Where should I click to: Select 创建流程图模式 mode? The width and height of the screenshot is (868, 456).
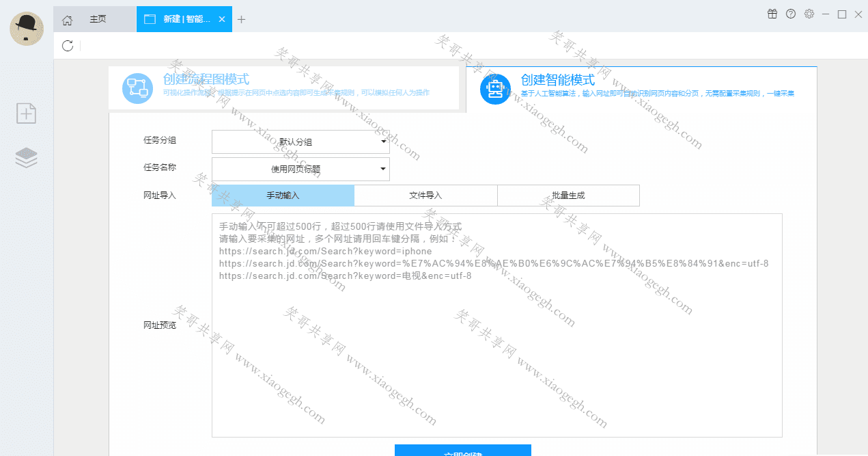tap(283, 88)
